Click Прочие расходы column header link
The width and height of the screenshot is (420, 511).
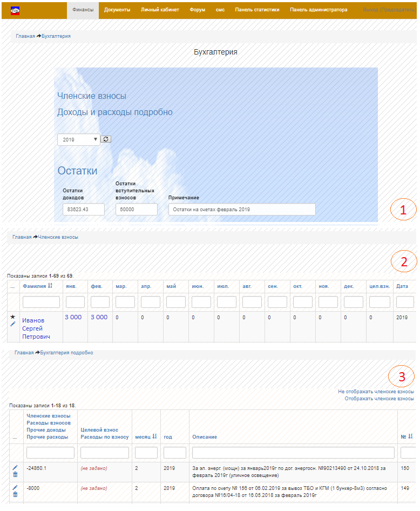[x=47, y=437]
